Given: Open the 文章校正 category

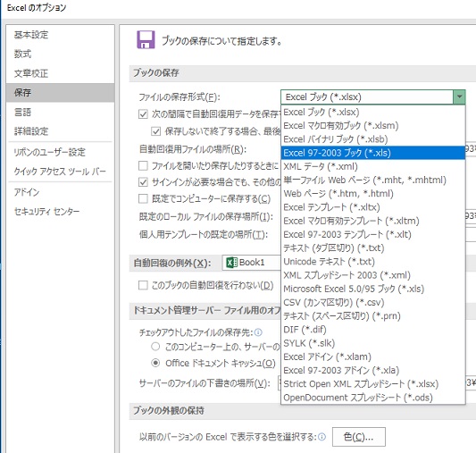Looking at the screenshot, I should (x=60, y=73).
